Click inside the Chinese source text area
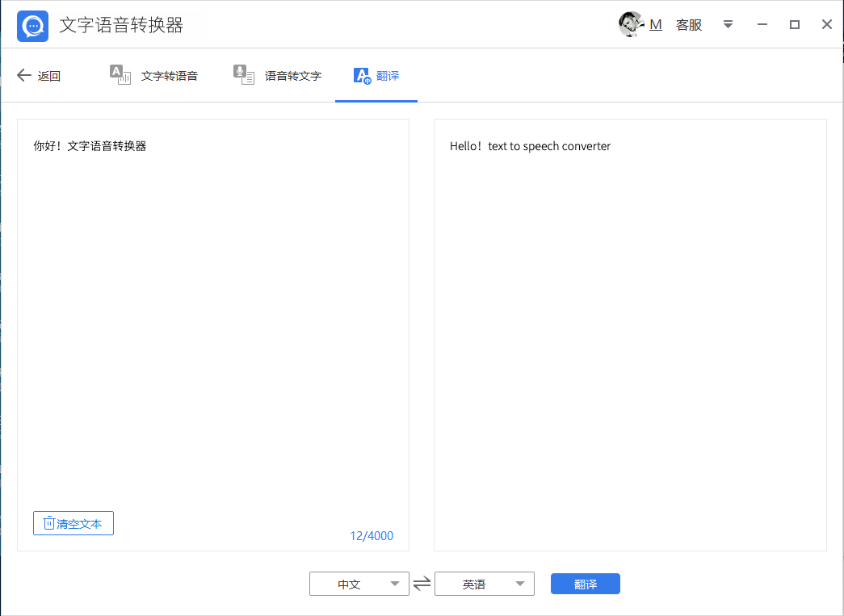Viewport: 844px width, 616px height. (x=212, y=323)
